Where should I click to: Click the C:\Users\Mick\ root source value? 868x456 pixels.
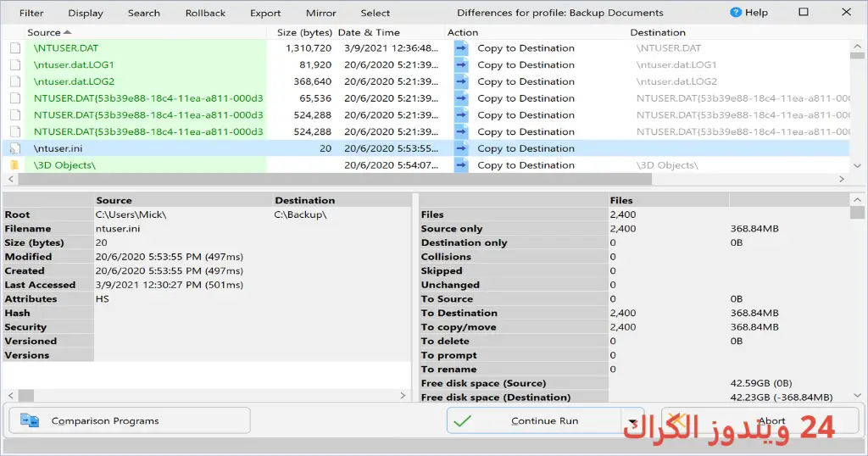[x=131, y=214]
